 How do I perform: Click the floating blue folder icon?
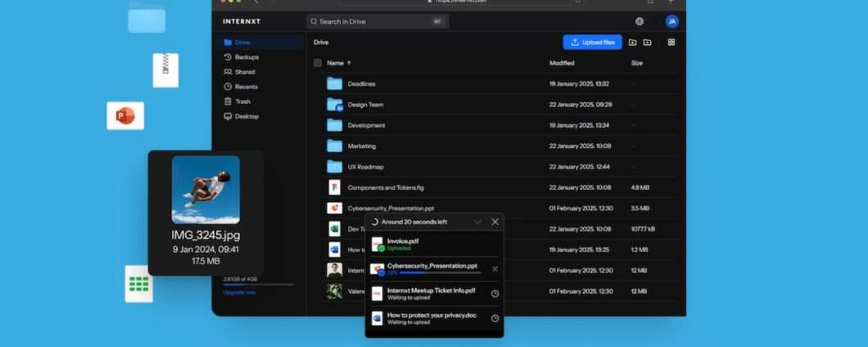(x=147, y=18)
